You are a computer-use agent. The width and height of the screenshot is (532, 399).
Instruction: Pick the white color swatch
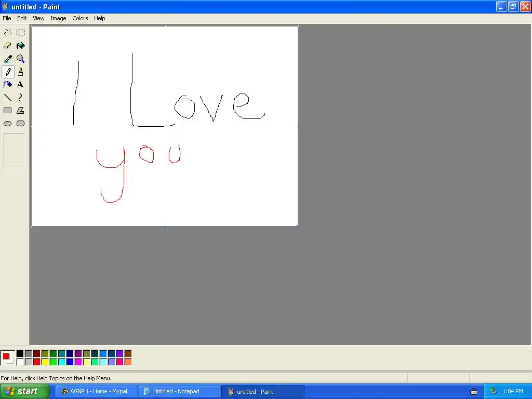(x=20, y=362)
